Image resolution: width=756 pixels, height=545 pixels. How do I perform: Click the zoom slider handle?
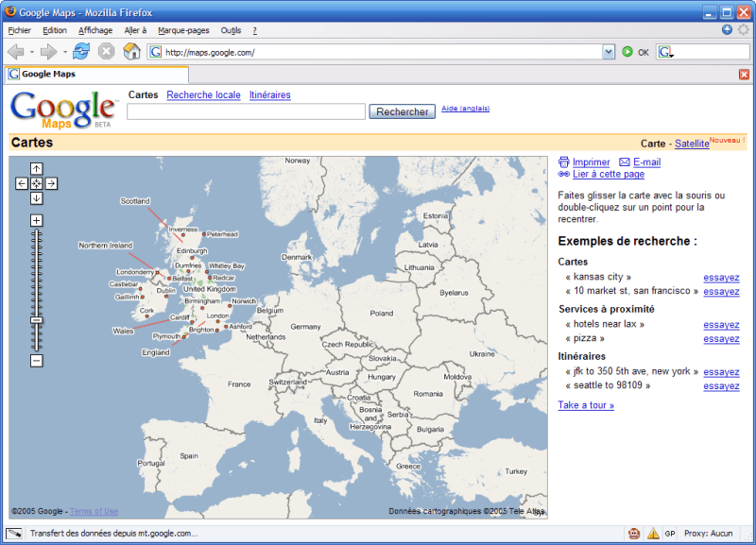37,320
